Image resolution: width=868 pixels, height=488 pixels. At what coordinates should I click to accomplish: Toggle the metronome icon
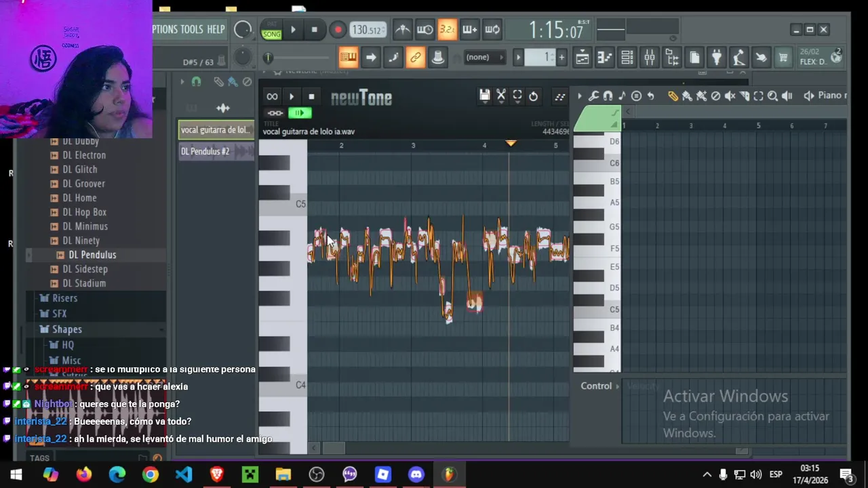point(402,29)
